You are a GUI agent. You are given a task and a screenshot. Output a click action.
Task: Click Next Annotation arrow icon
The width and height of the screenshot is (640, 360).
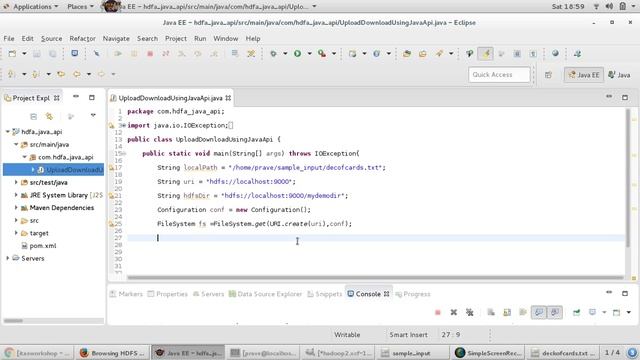(11, 74)
